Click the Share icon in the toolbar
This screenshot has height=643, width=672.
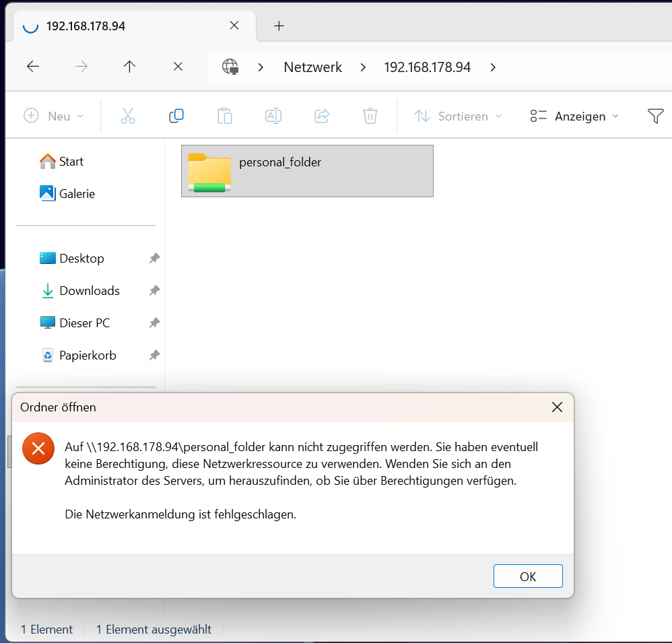tap(322, 116)
